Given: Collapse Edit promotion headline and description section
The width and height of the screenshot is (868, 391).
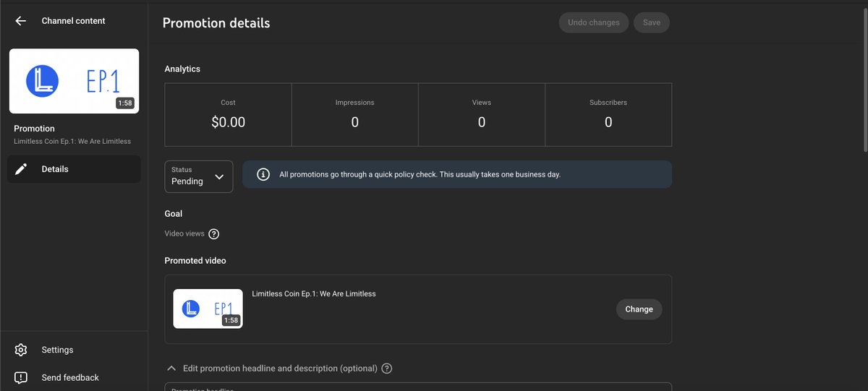Looking at the screenshot, I should [171, 369].
